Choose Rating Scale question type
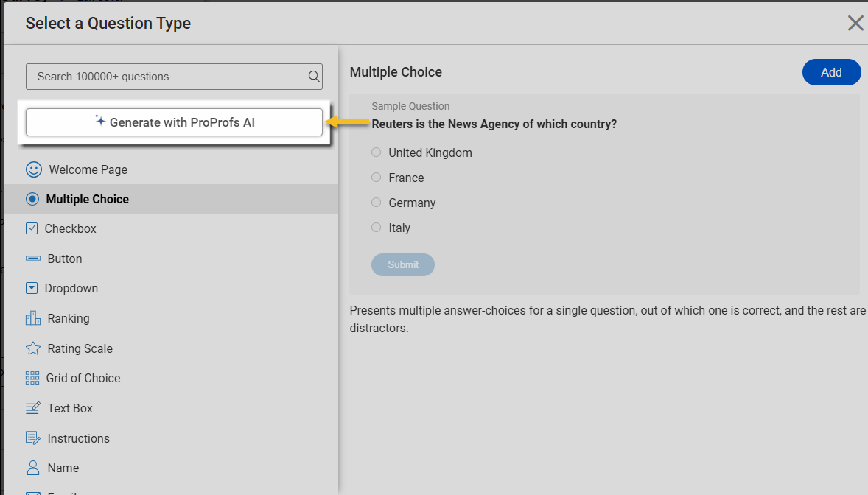 click(x=171, y=348)
